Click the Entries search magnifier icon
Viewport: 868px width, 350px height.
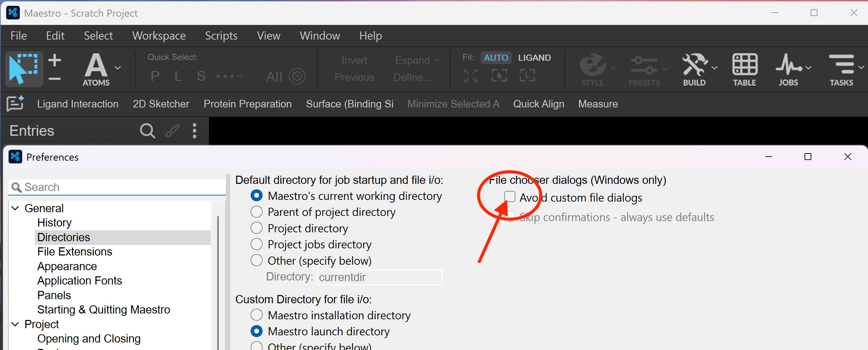click(x=148, y=131)
